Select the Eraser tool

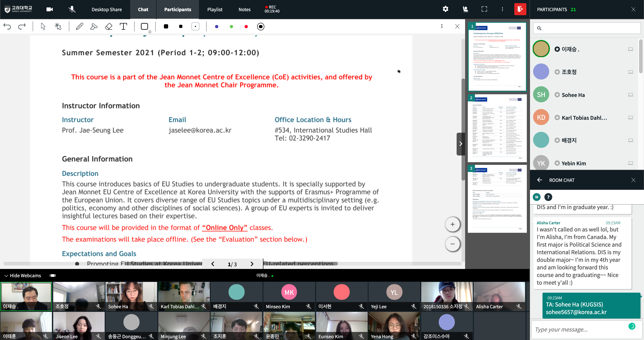109,27
